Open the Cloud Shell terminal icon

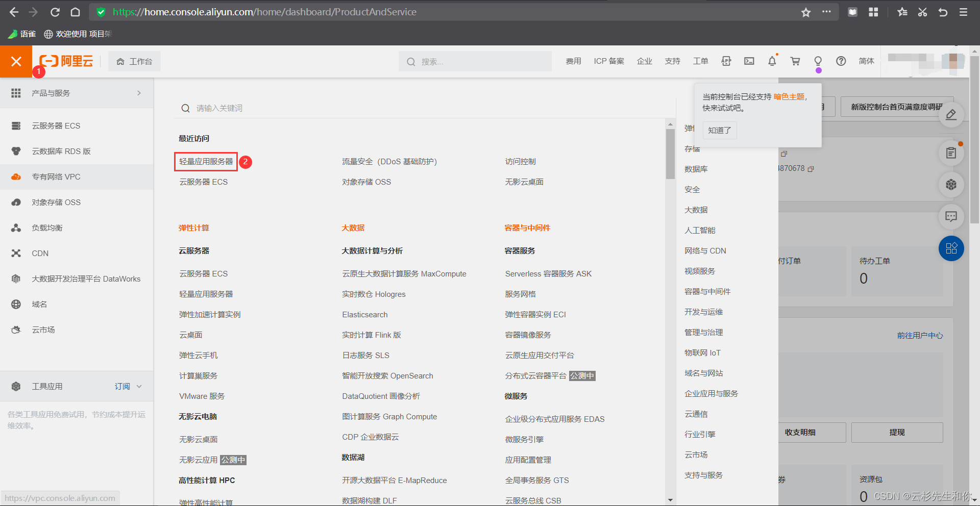pyautogui.click(x=749, y=61)
